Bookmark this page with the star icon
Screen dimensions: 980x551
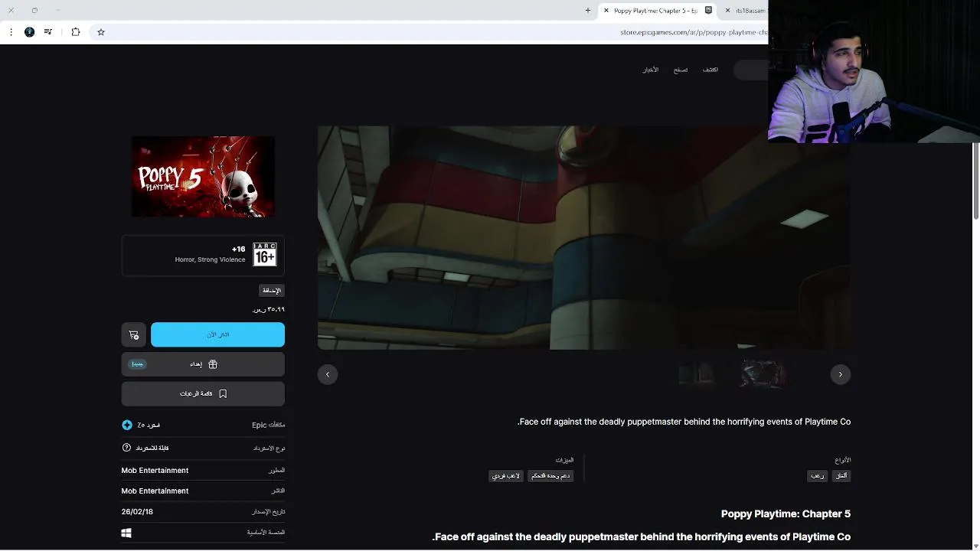(x=101, y=32)
